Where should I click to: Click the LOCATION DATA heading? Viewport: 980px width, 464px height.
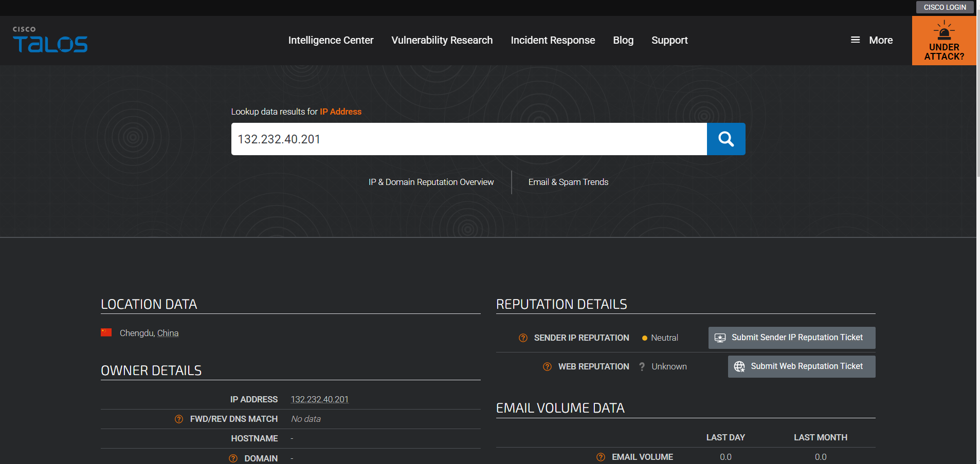pyautogui.click(x=149, y=304)
